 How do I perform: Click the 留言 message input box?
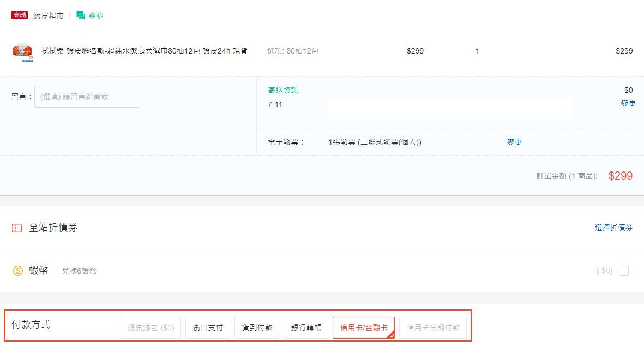click(86, 96)
